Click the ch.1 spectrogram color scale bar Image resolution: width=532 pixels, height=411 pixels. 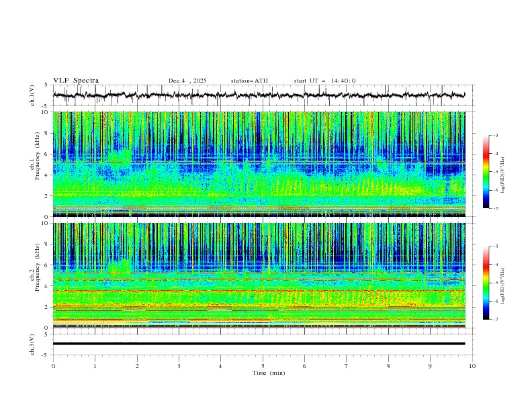click(486, 172)
